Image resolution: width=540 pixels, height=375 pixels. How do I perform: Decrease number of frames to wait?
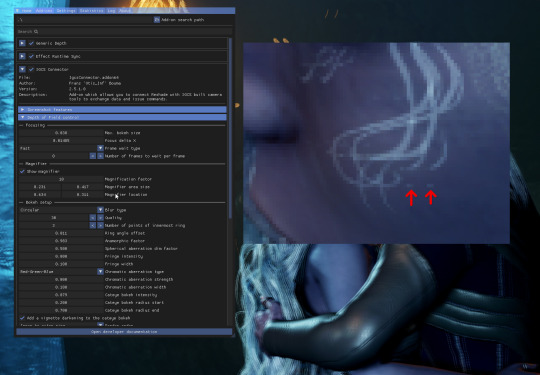point(93,156)
